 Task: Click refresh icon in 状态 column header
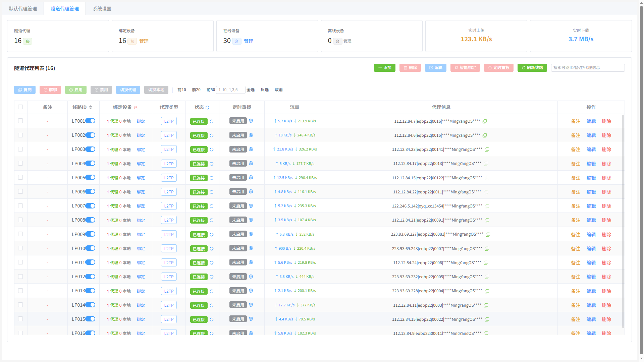pyautogui.click(x=207, y=108)
